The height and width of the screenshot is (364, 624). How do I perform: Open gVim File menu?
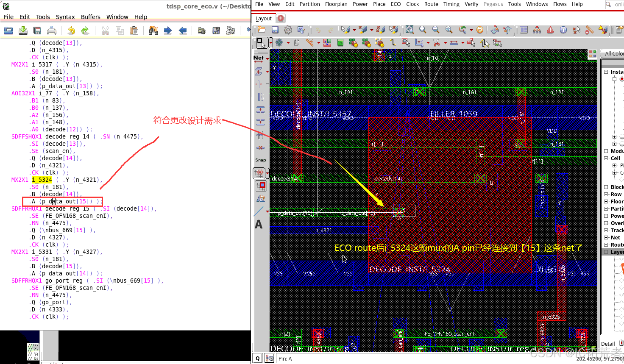pos(8,17)
